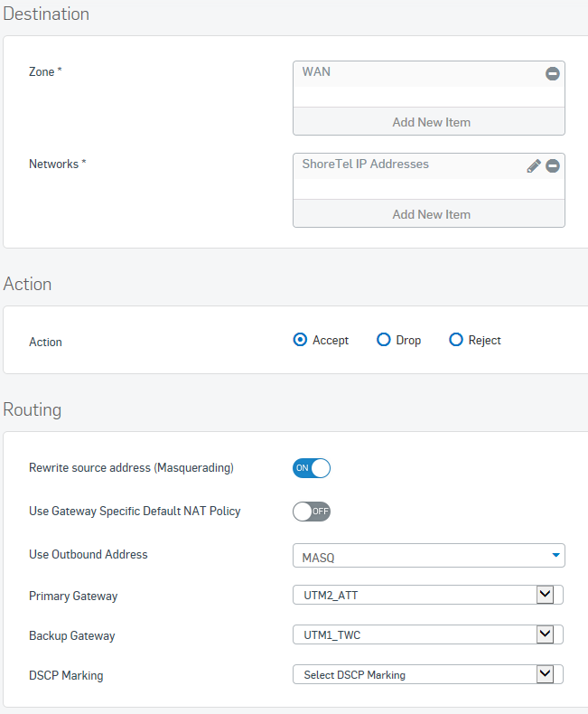Click the WAN zone entry
The height and width of the screenshot is (714, 588).
tap(316, 72)
